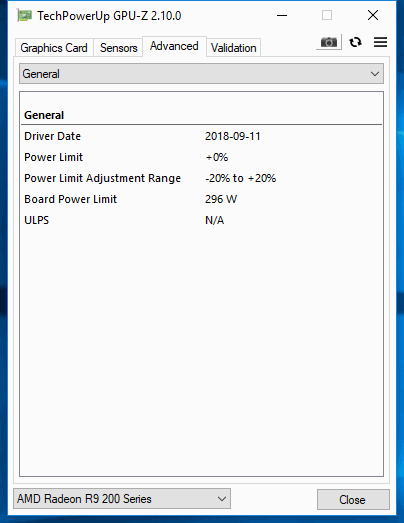Select the Power Limit row label
This screenshot has width=404, height=523.
click(x=53, y=157)
